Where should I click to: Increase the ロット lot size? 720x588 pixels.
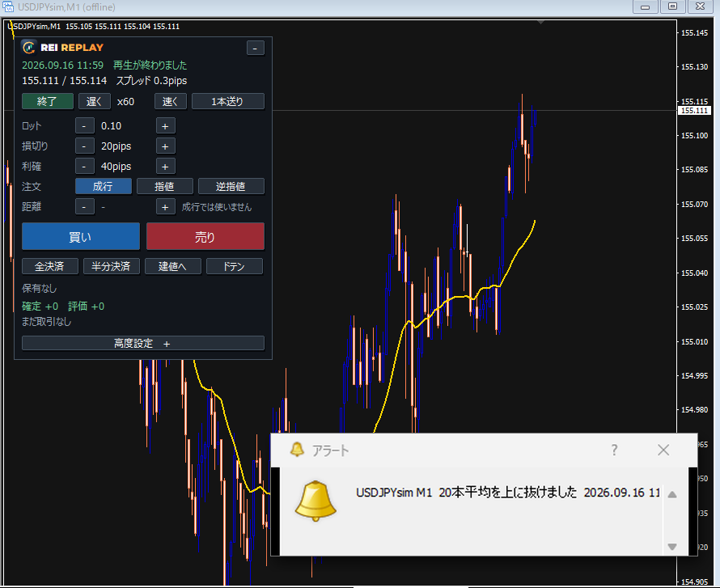point(165,126)
